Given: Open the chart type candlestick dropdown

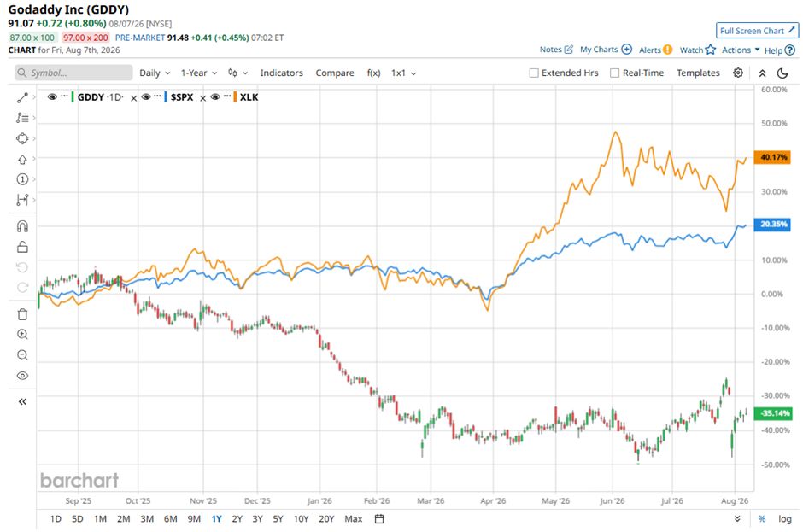Looking at the screenshot, I should 237,73.
